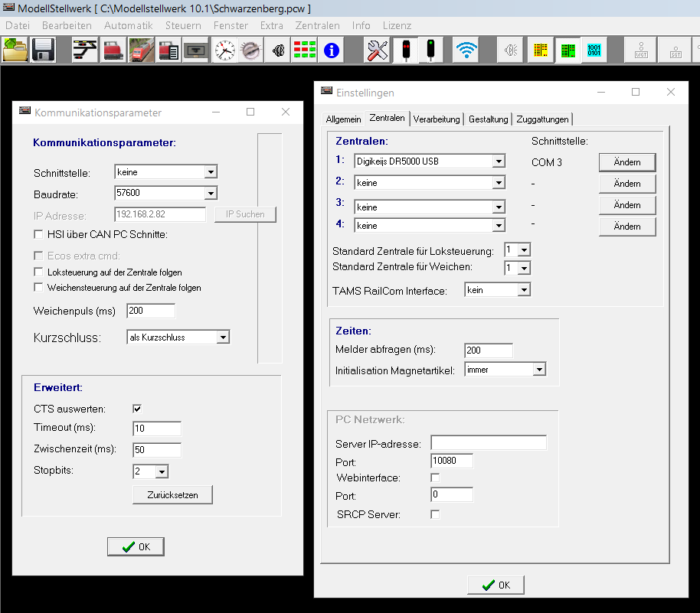Click the red and green grid icon

[305, 50]
